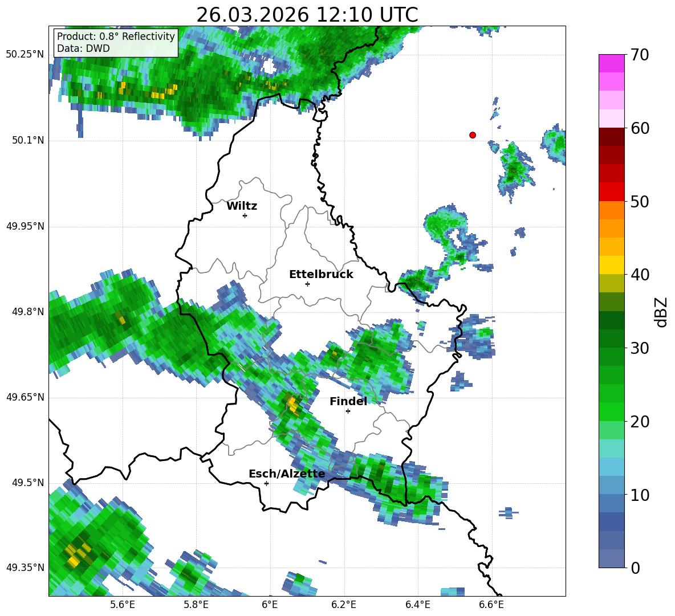The image size is (675, 616).
Task: Click the 20 tick on colorbar
Action: pyautogui.click(x=640, y=422)
